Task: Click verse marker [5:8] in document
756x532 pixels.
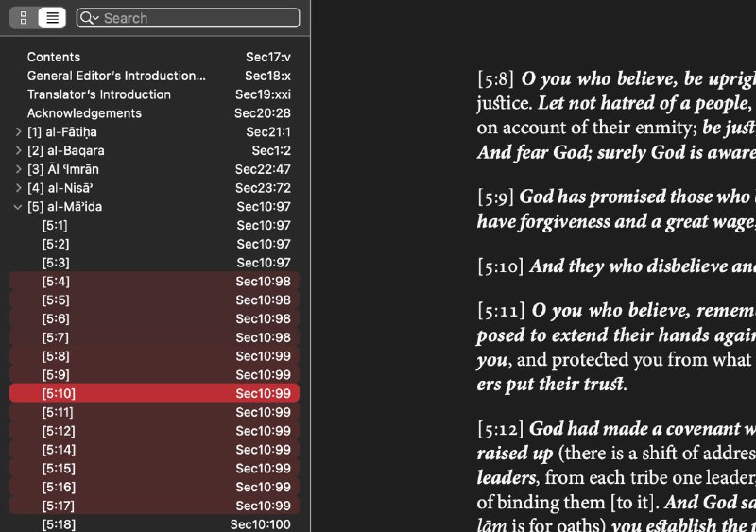Action: click(x=495, y=78)
